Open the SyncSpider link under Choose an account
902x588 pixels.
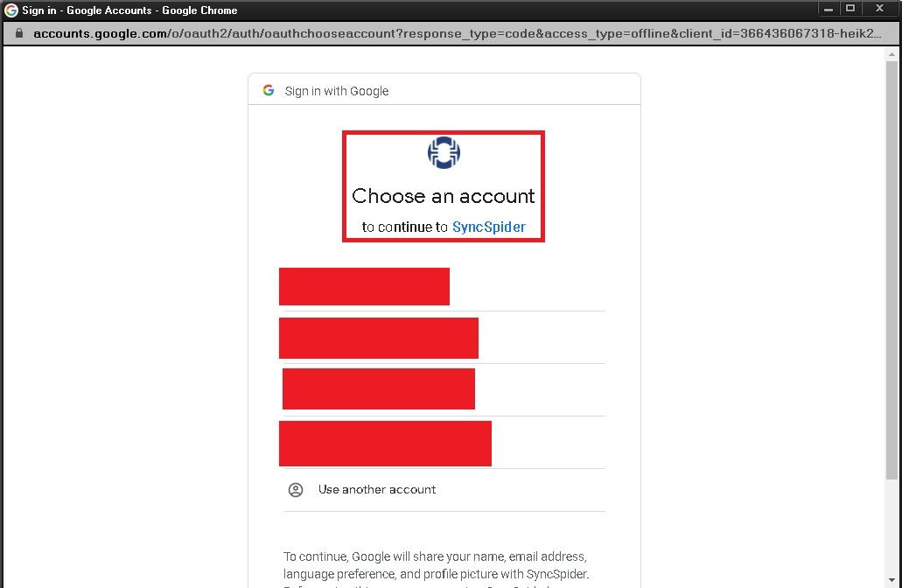489,227
